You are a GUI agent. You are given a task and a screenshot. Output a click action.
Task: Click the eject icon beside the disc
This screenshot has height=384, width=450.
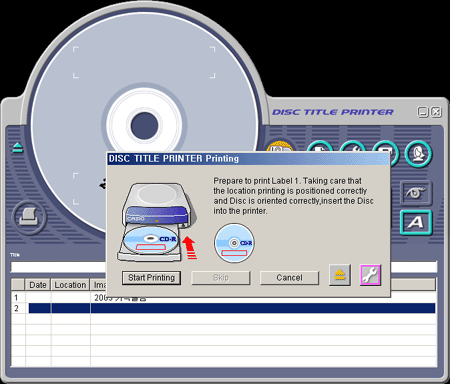point(18,147)
